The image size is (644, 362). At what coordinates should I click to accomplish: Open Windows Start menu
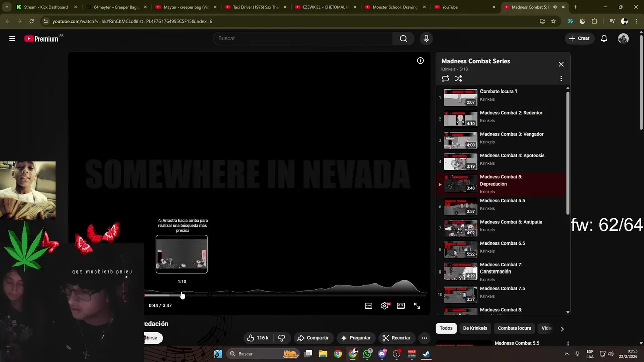tap(218, 354)
